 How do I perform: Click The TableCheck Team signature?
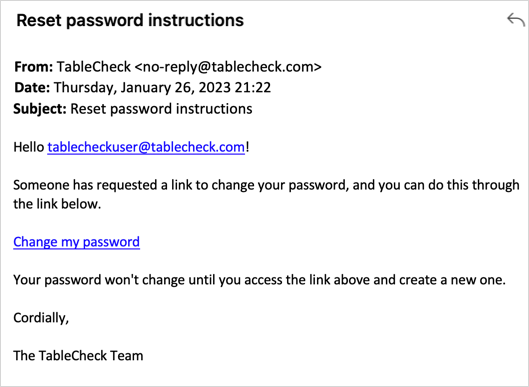point(78,356)
